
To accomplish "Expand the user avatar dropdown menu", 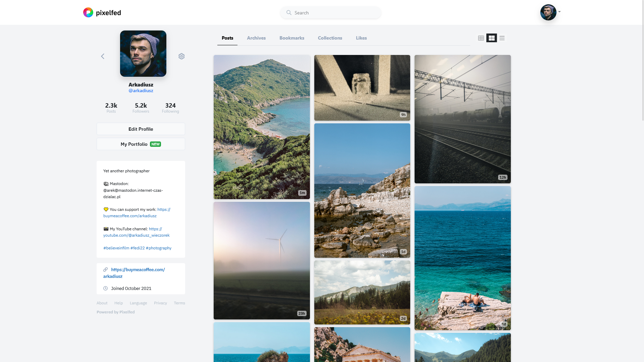I will point(559,12).
